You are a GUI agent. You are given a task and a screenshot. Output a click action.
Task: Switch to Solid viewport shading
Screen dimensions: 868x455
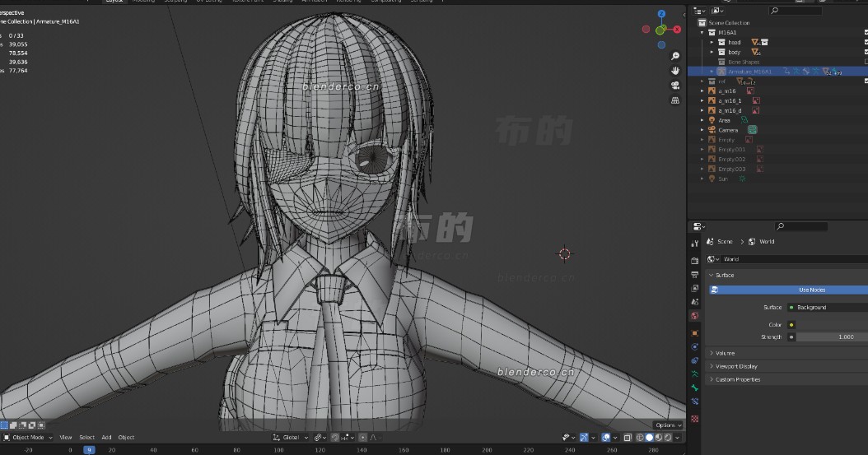tap(649, 437)
